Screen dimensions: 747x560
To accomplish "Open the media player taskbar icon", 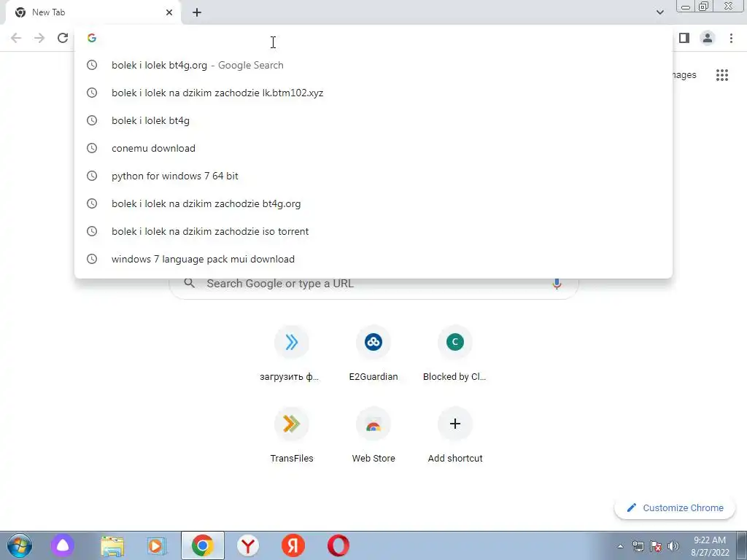I will pos(157,545).
